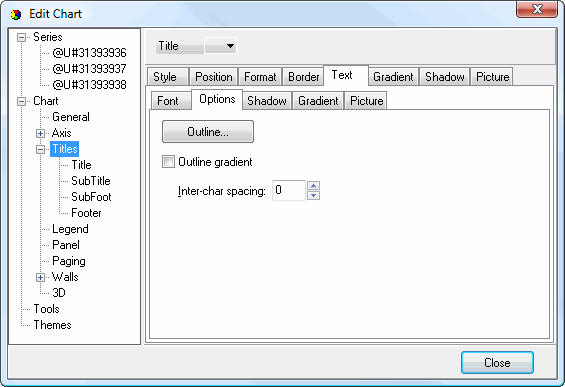Open the inner Shadow sub-tab

point(267,101)
